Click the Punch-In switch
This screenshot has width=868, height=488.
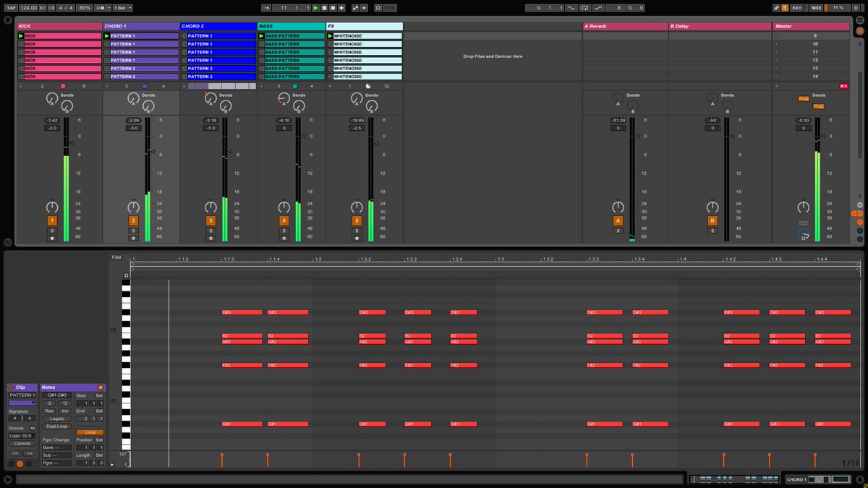pyautogui.click(x=571, y=7)
